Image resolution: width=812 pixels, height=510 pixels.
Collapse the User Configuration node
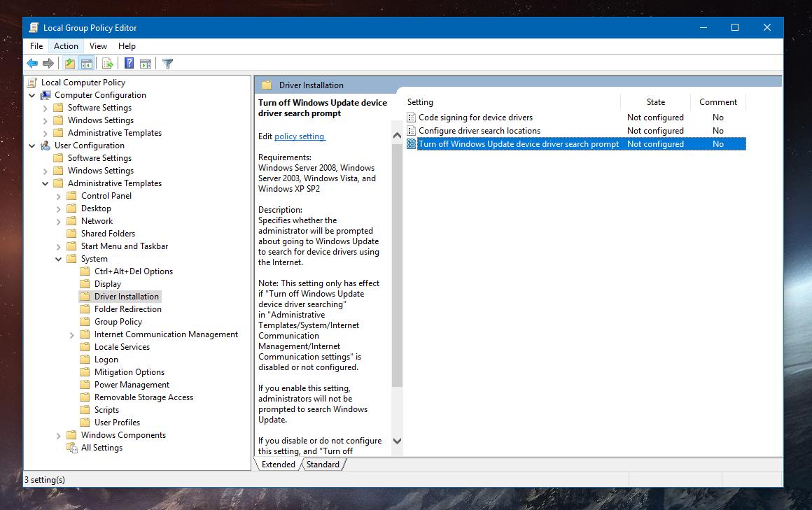coord(32,146)
